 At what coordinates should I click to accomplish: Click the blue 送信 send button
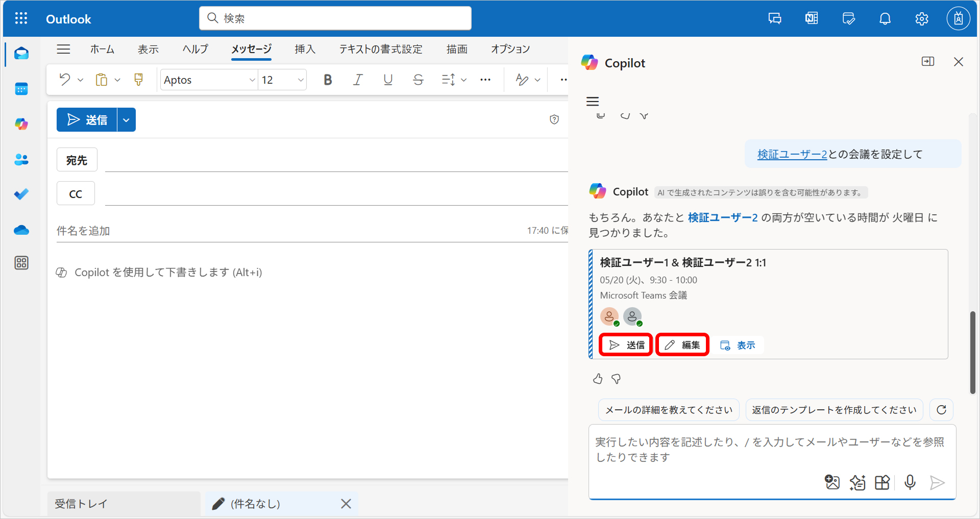coord(87,119)
